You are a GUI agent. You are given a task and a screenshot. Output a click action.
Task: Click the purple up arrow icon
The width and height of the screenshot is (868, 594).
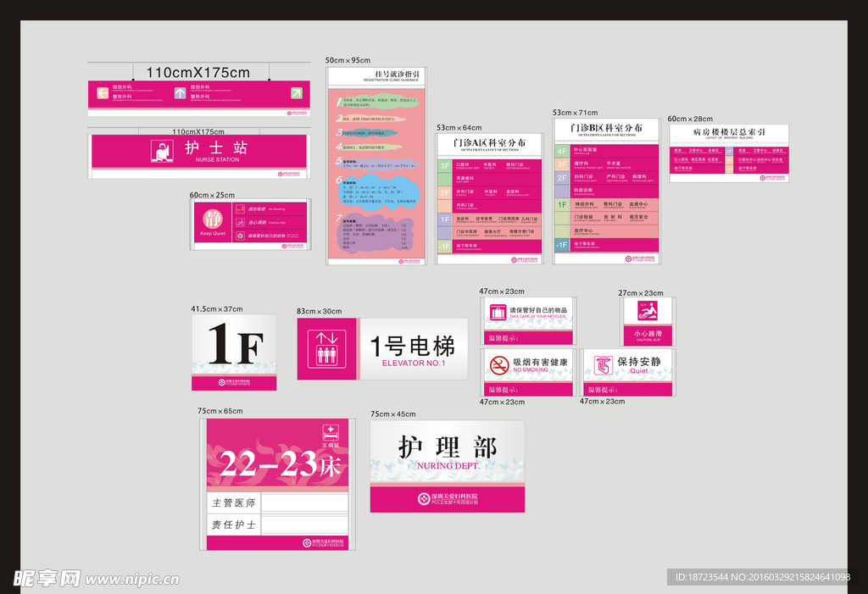pos(180,92)
